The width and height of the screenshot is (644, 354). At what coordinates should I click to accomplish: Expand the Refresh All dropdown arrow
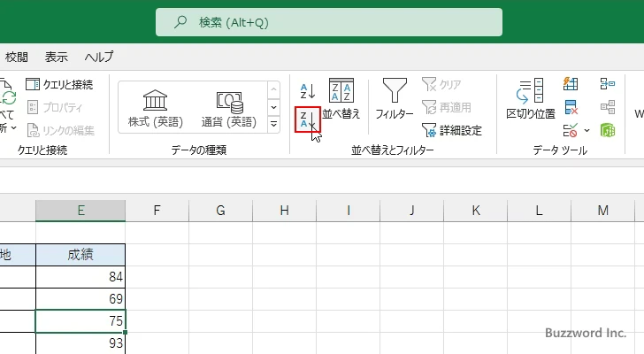[x=13, y=127]
